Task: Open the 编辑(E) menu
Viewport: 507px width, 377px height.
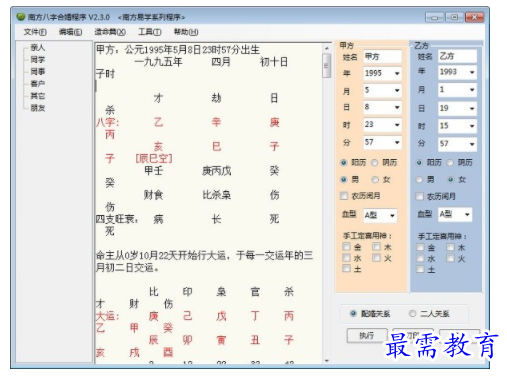Action: (x=70, y=32)
